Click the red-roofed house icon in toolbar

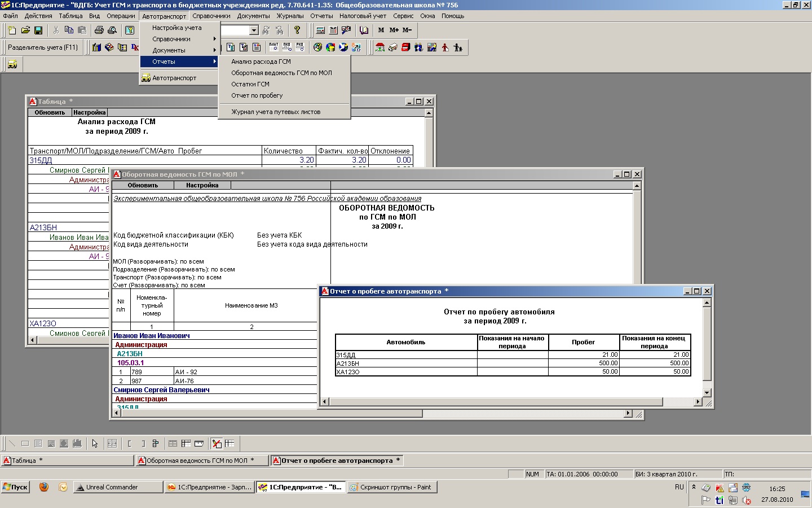(380, 47)
